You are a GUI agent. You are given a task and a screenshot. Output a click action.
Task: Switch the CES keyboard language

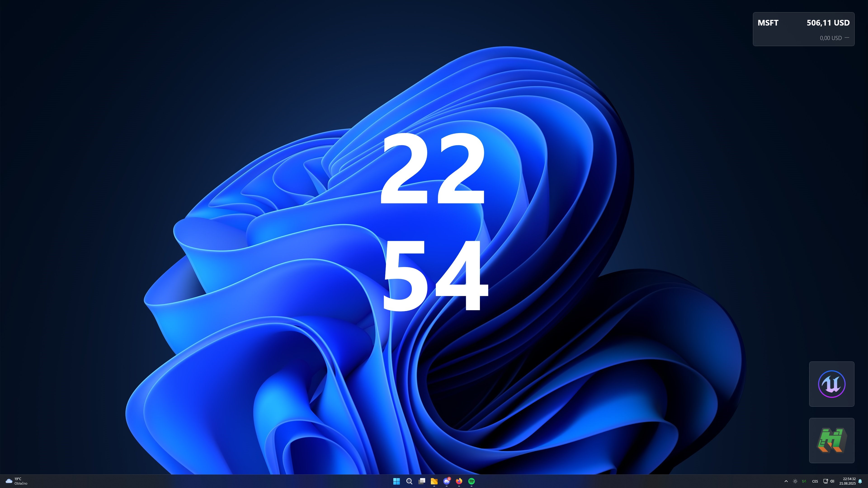pos(815,482)
